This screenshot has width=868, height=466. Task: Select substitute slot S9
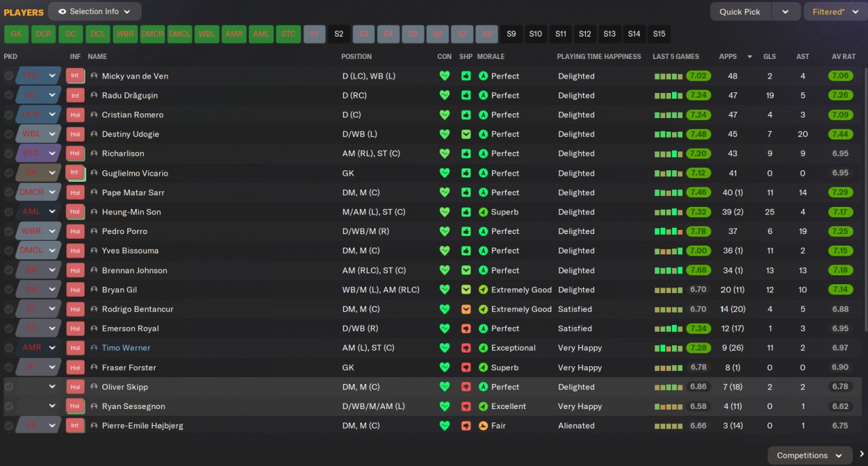point(511,34)
